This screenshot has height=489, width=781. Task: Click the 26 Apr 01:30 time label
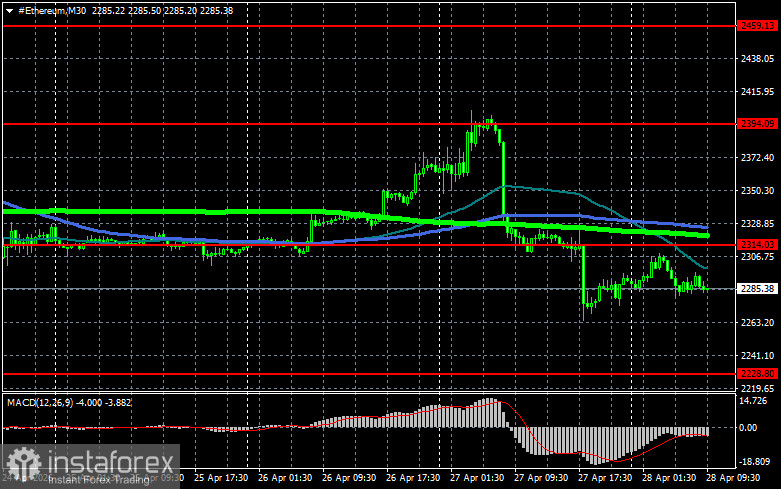tap(285, 478)
